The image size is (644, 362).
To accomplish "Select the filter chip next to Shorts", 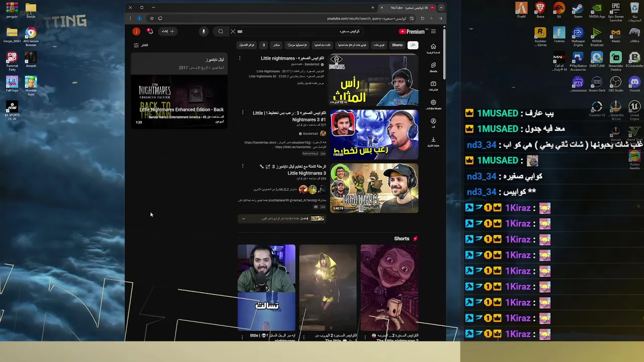I will (379, 45).
